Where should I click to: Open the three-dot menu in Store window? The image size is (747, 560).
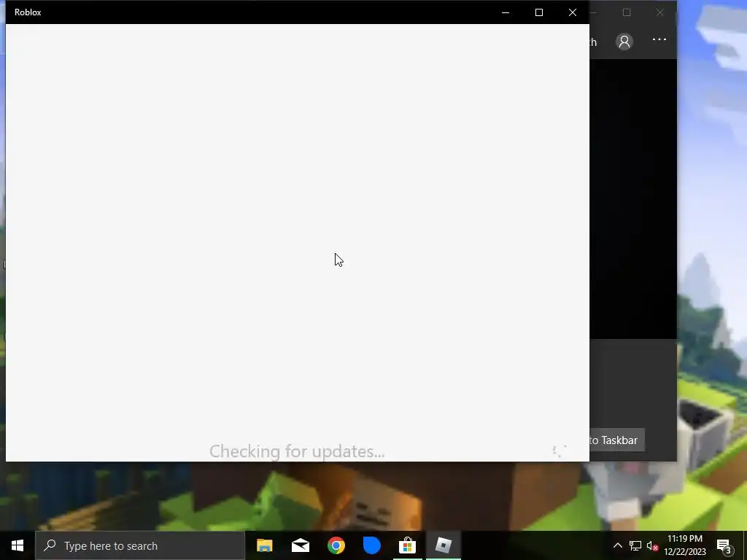pos(659,39)
